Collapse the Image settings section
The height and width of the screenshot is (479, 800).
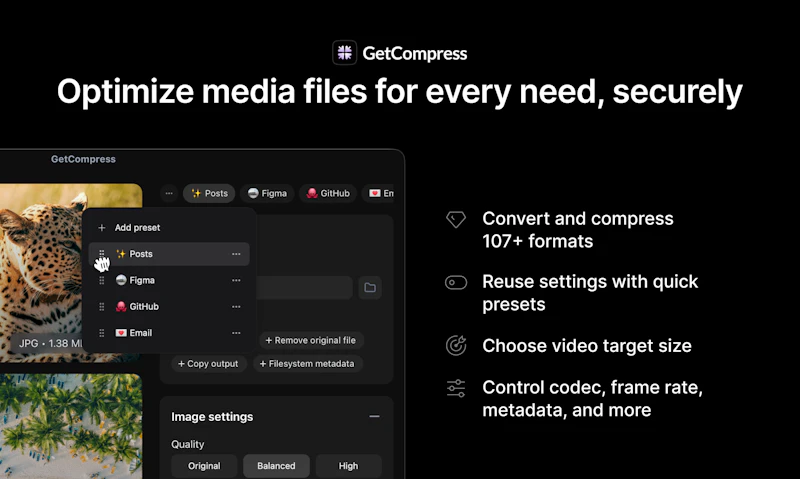374,416
